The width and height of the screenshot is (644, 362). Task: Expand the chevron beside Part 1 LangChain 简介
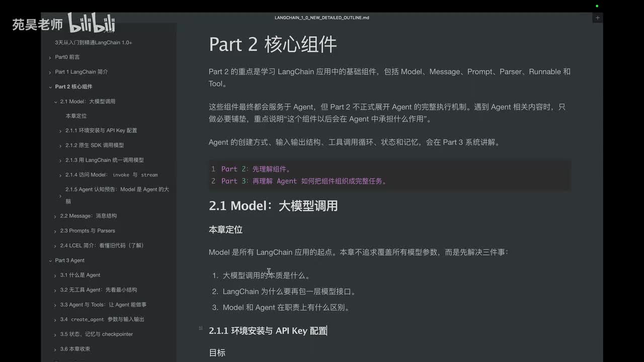pyautogui.click(x=50, y=72)
